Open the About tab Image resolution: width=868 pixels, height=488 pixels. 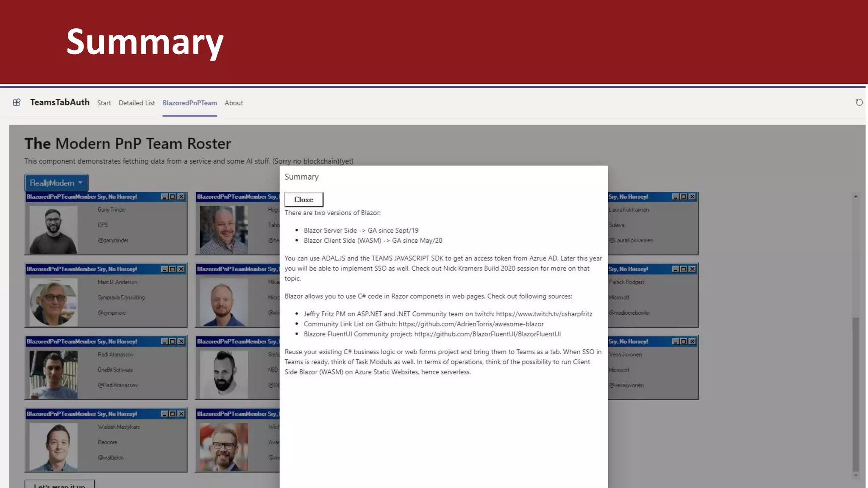tap(234, 103)
